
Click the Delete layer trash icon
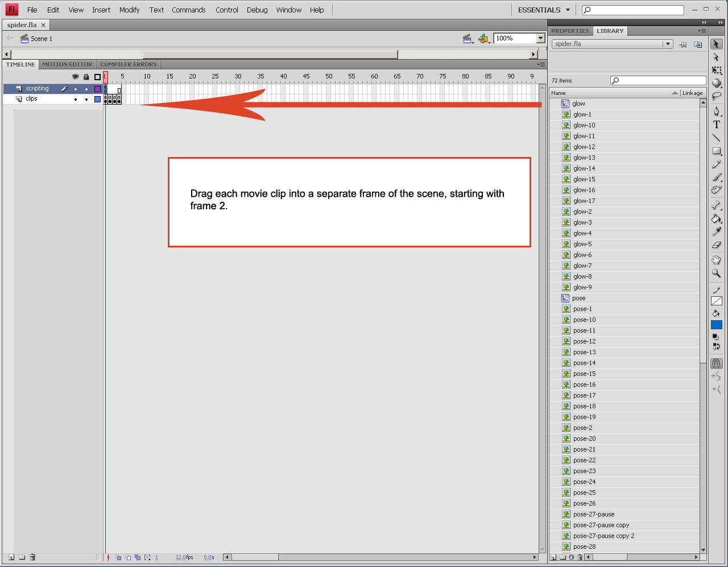tap(32, 557)
